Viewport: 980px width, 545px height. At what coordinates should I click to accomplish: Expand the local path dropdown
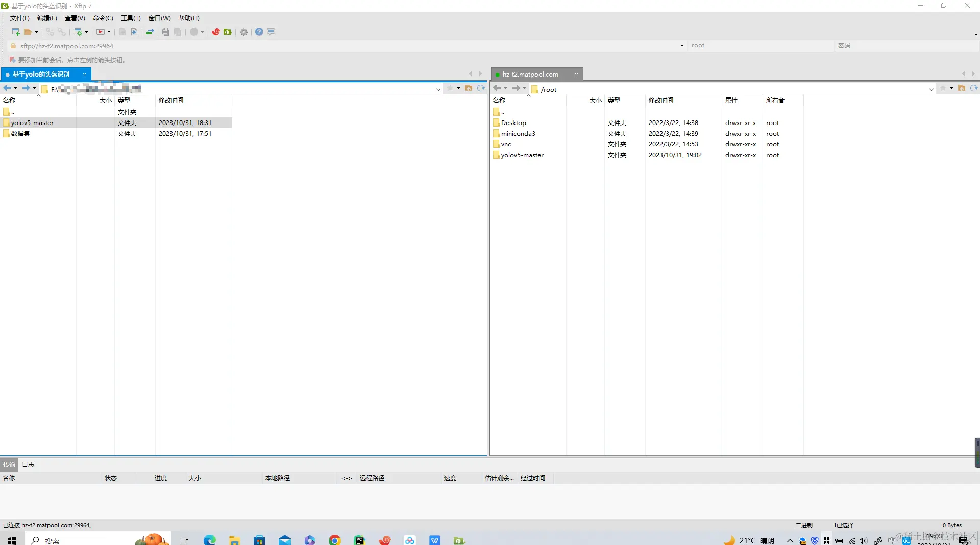coord(438,89)
